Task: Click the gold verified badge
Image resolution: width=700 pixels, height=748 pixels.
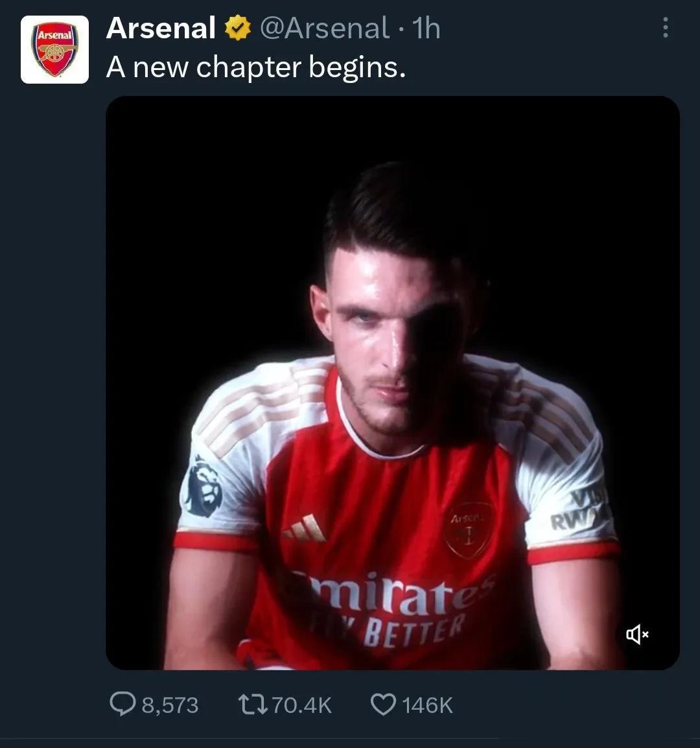Action: 238,28
